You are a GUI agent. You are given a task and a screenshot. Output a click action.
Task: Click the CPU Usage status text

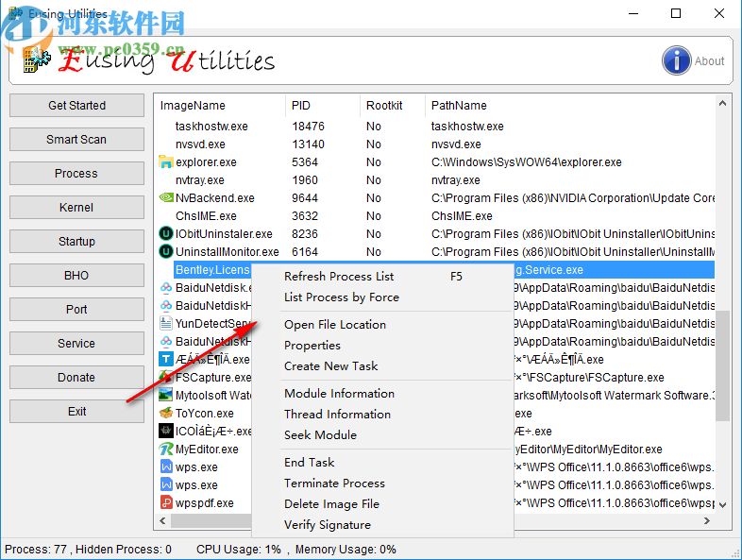[x=239, y=549]
